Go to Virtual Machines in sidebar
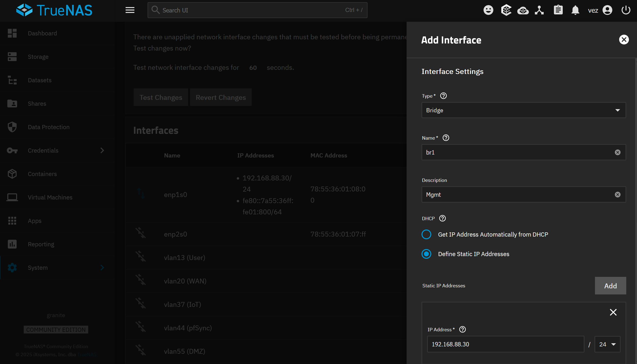 (50, 197)
